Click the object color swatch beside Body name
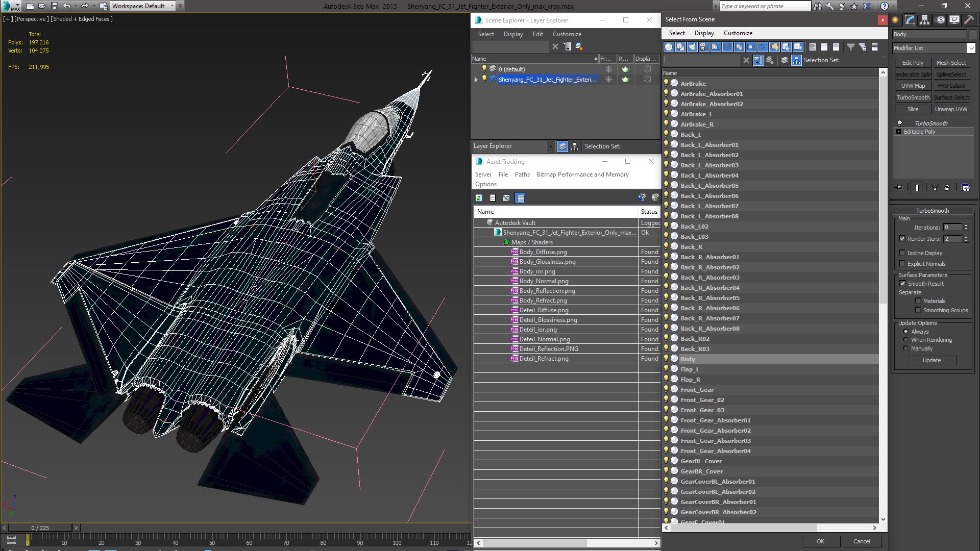 point(972,34)
